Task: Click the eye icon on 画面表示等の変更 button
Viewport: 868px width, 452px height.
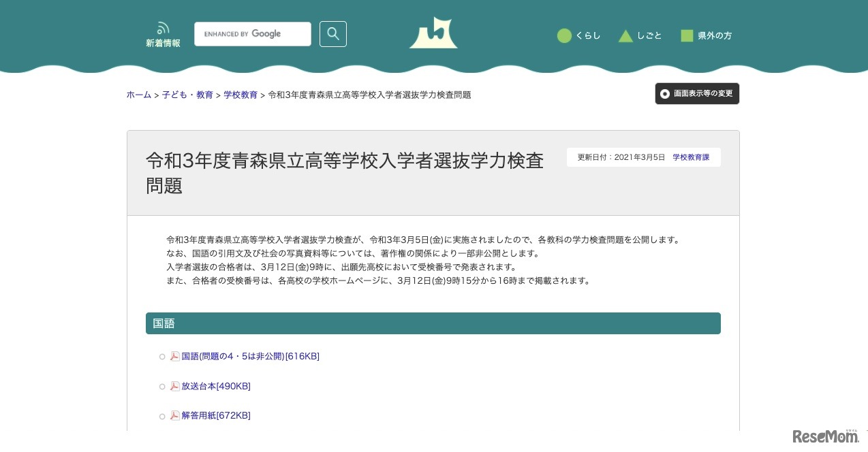Action: 665,93
